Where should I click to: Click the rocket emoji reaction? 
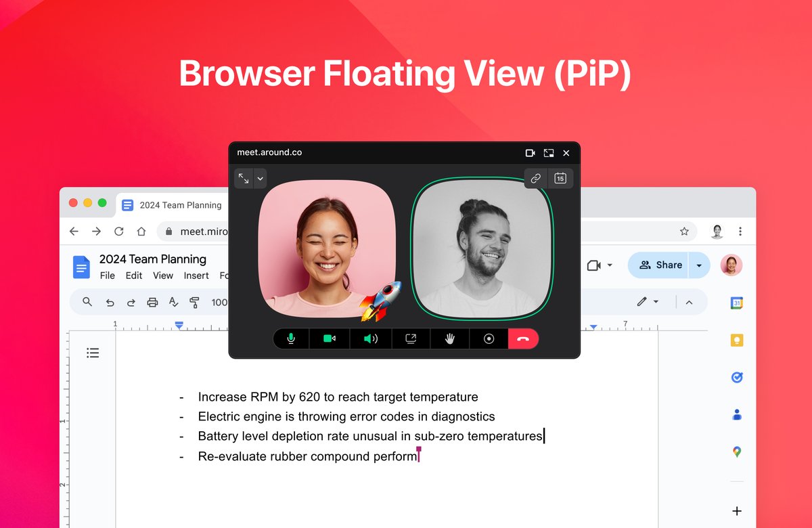(380, 301)
